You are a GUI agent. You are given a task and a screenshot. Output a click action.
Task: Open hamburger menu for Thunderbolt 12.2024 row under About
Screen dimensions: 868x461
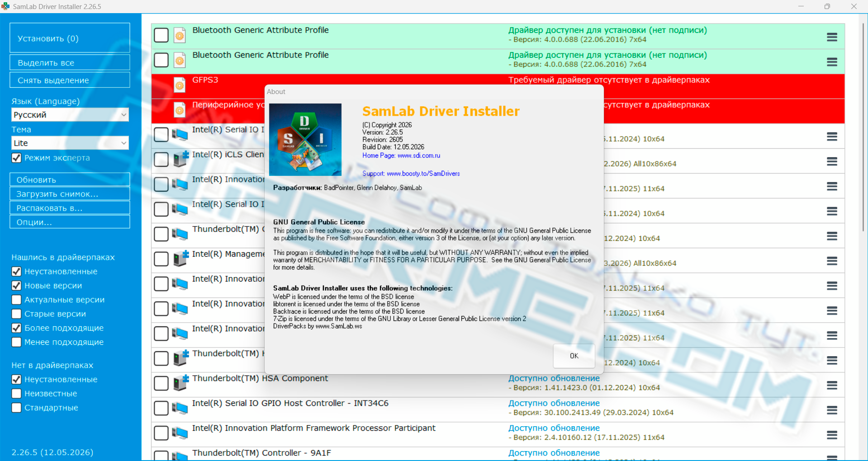(x=832, y=236)
